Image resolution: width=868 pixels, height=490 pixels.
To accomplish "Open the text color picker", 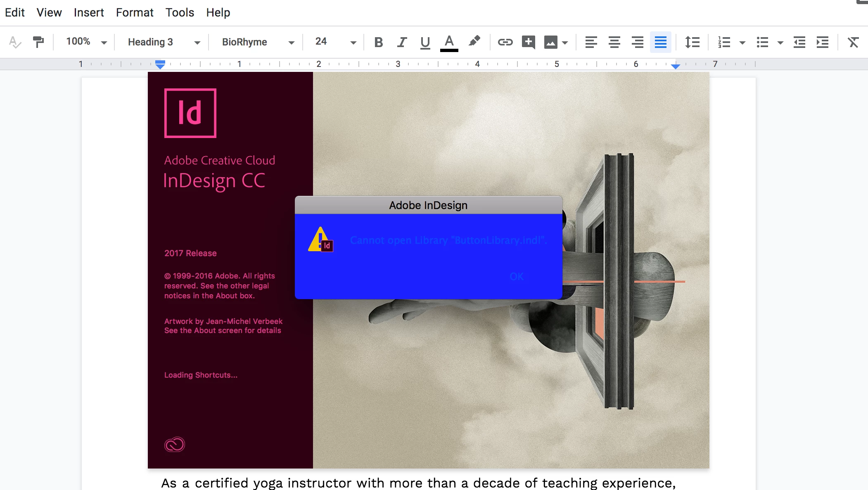I will 449,42.
